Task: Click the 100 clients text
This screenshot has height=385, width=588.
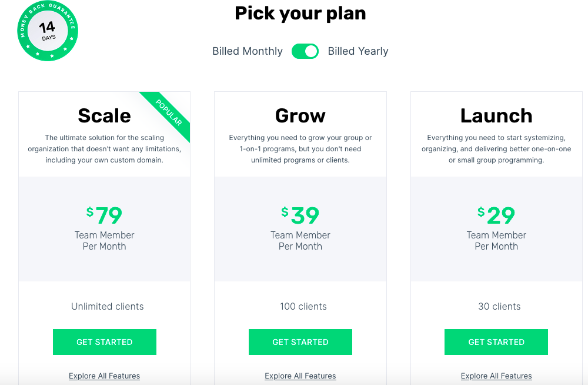Action: [303, 306]
